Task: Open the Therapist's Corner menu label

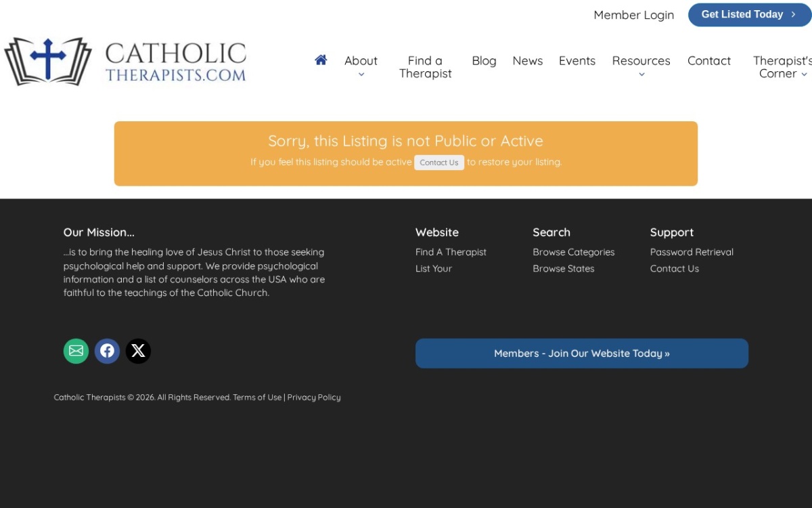Action: tap(782, 67)
